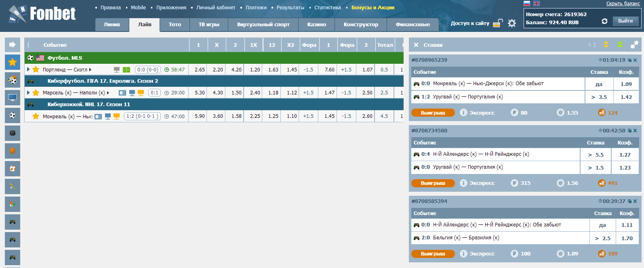The height and width of the screenshot is (268, 644).
Task: Switch site language to Russian flag
Action: tap(527, 3)
